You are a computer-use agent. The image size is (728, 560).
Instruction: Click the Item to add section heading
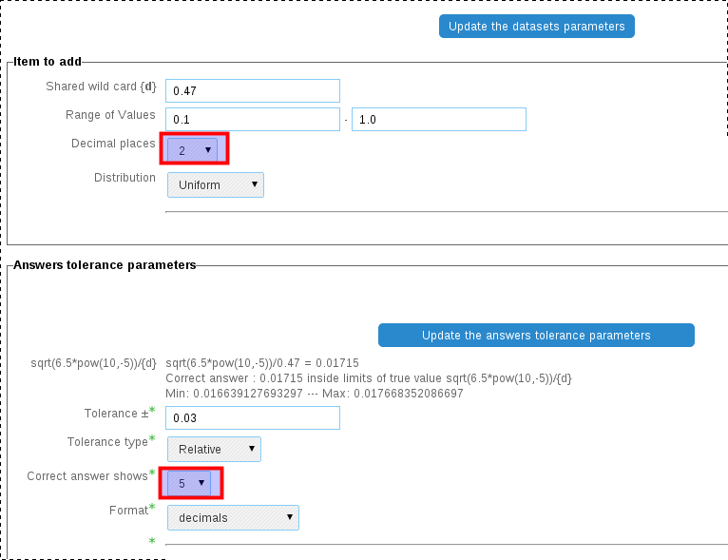point(48,62)
